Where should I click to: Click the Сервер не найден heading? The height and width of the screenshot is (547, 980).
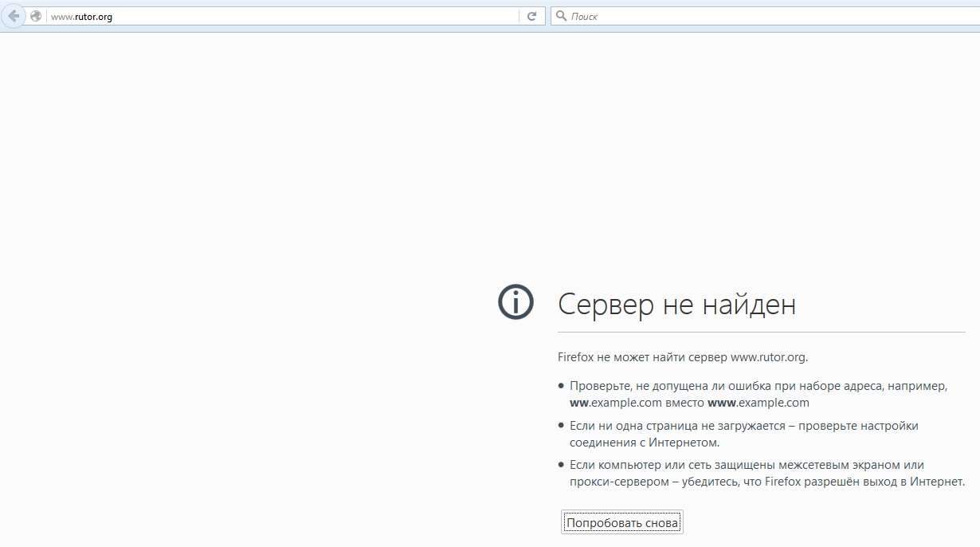coord(677,304)
